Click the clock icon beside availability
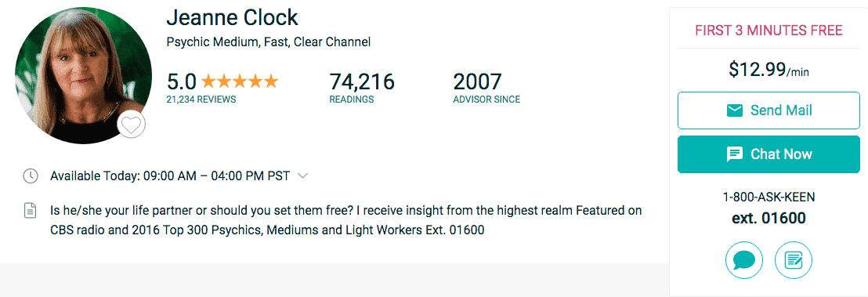The width and height of the screenshot is (868, 297). coord(30,176)
